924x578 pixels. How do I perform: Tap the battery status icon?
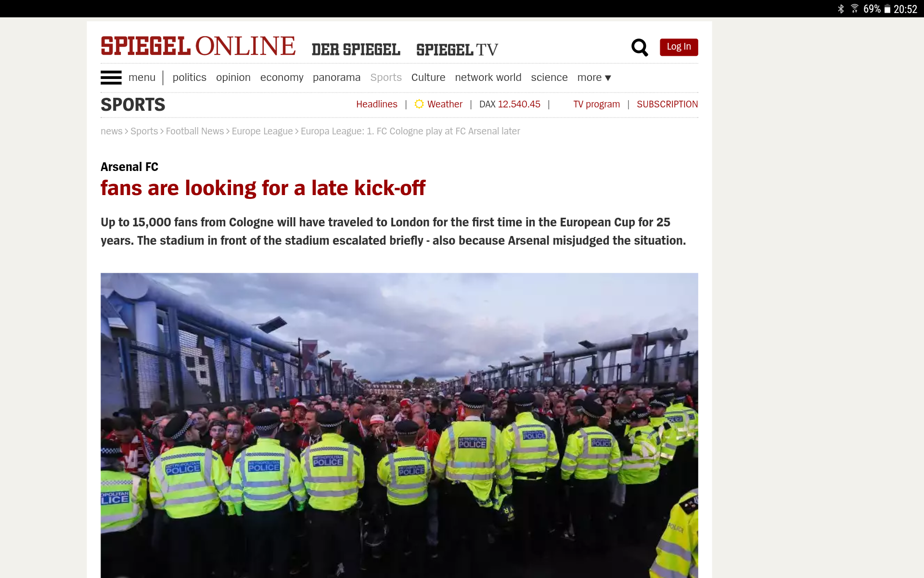coord(887,9)
